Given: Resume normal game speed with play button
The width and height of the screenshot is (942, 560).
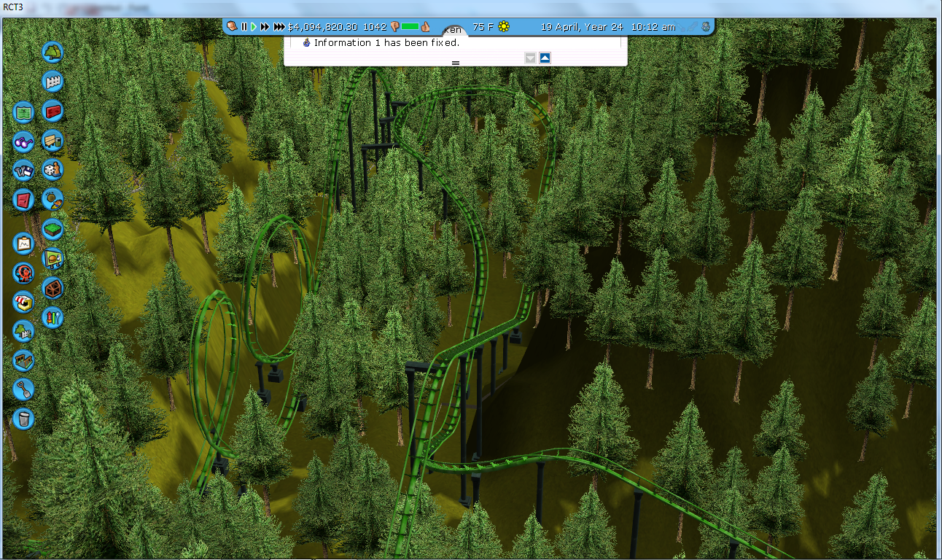Looking at the screenshot, I should coord(254,26).
